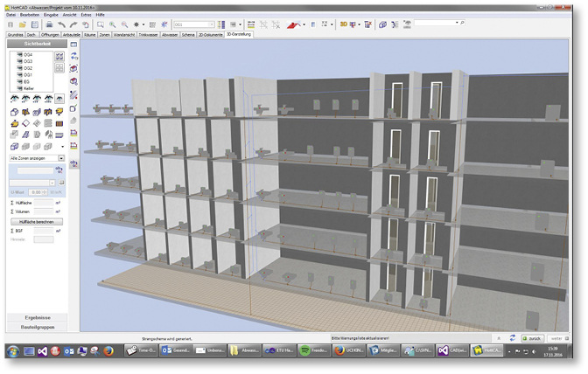
Task: Click the Firefox icon in Windows taskbar
Action: pos(108,350)
